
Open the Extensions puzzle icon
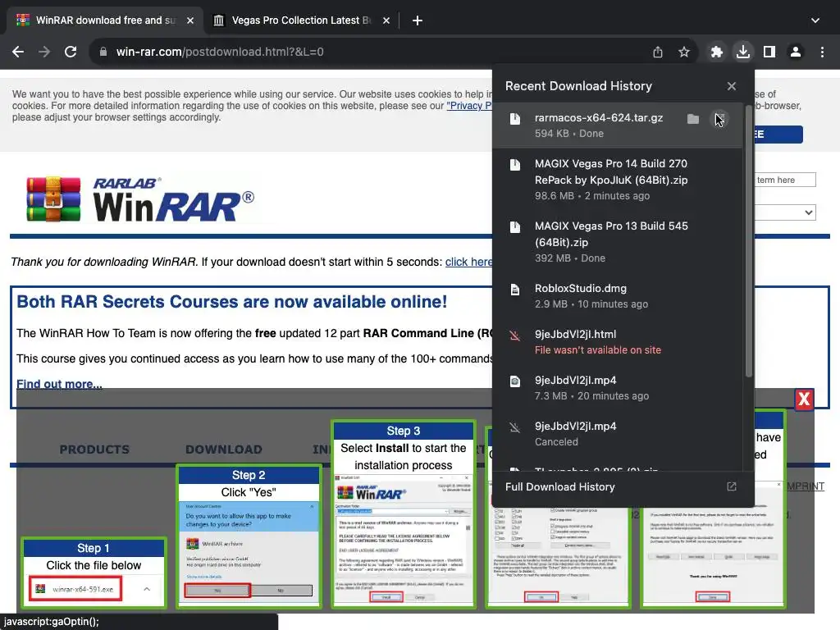[716, 52]
